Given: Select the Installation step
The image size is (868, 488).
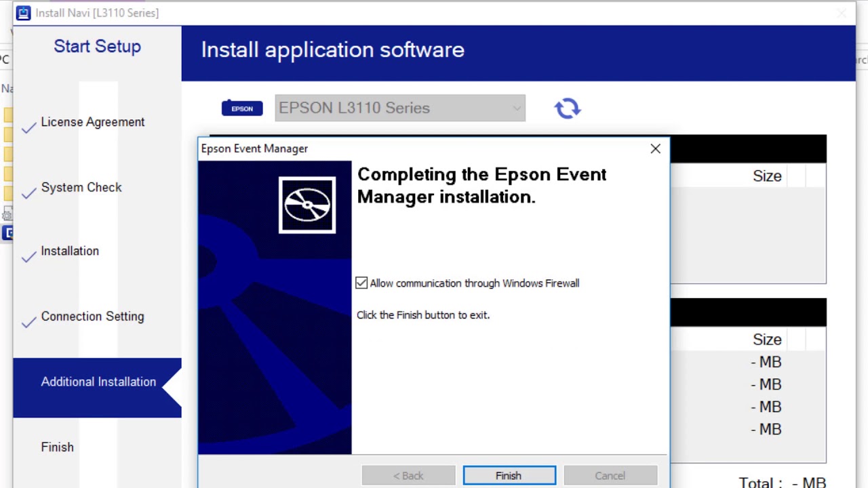Looking at the screenshot, I should 70,251.
